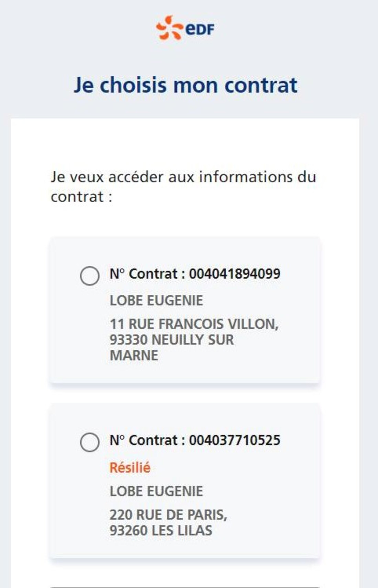
Task: Select radio button for contract 004037710525
Action: coord(90,442)
